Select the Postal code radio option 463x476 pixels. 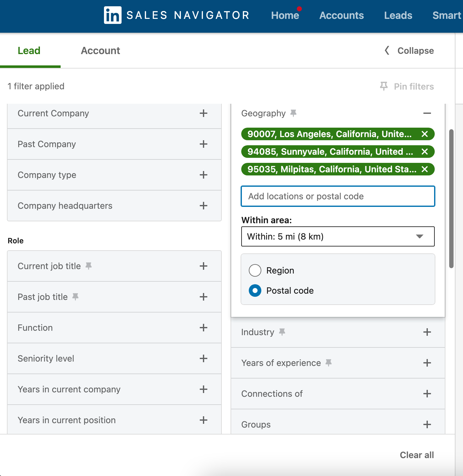(255, 291)
